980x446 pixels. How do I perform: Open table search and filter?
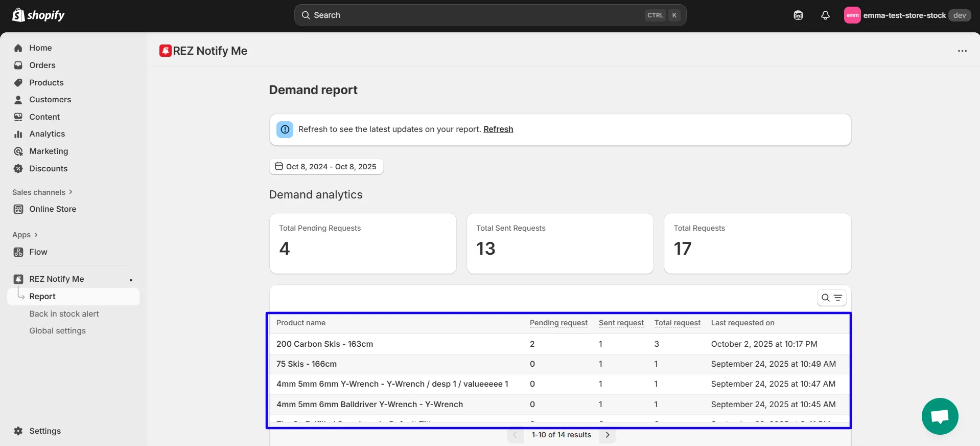pyautogui.click(x=831, y=298)
